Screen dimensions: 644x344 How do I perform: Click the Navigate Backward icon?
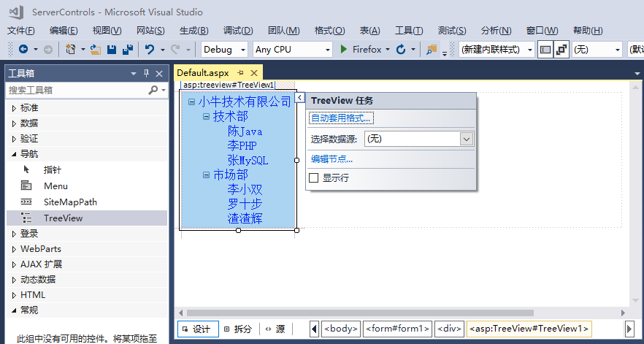point(23,50)
